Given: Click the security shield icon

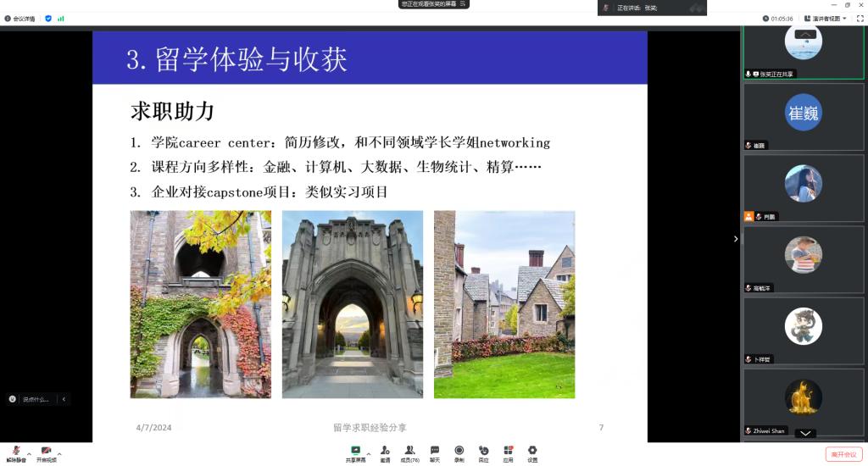Looking at the screenshot, I should [x=48, y=18].
